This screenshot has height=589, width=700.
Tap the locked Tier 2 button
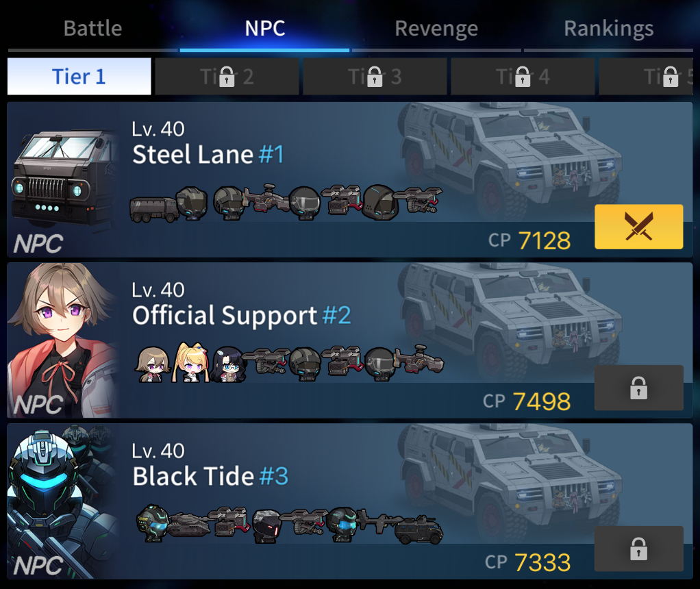[227, 76]
